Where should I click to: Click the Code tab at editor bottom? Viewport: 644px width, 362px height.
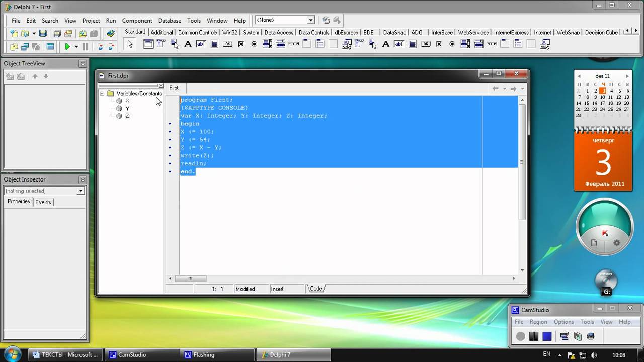tap(316, 289)
